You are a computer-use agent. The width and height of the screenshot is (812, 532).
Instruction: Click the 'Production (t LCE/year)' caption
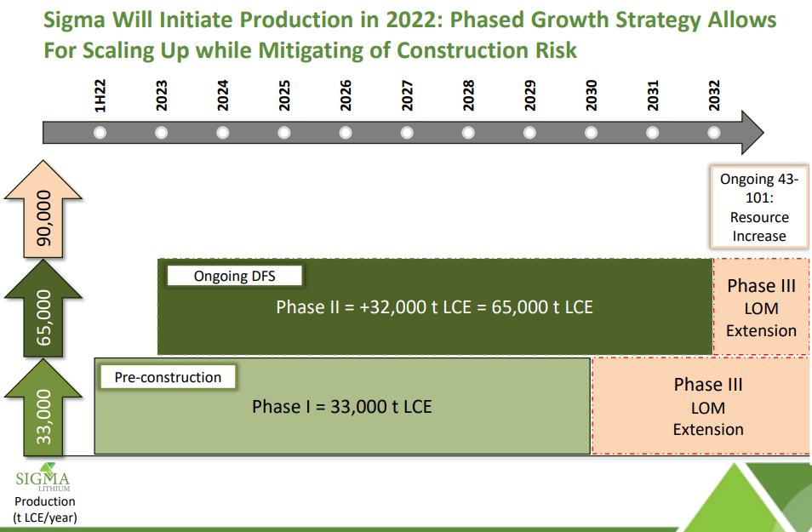pos(45,509)
